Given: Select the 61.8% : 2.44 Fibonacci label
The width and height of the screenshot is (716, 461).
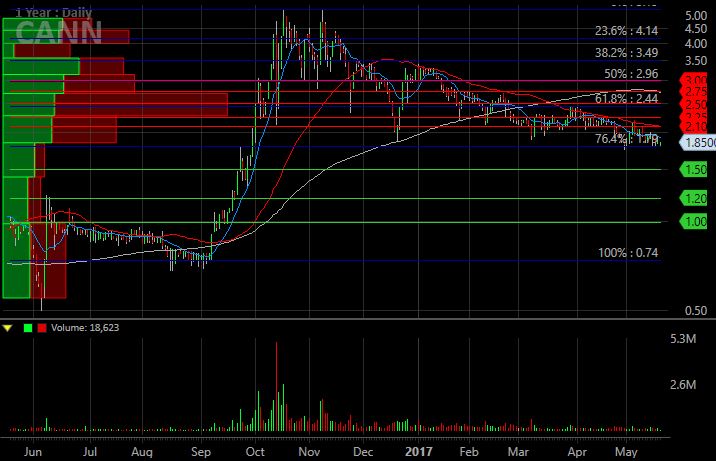Looking at the screenshot, I should click(626, 99).
